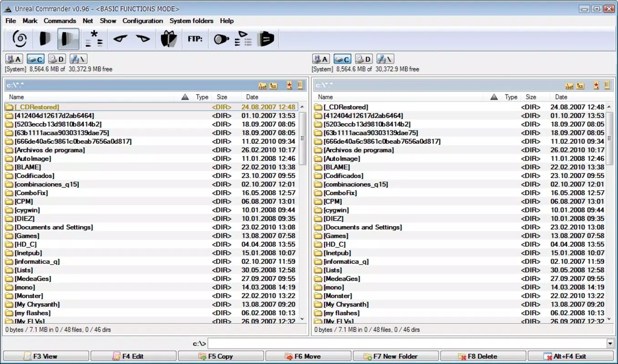The width and height of the screenshot is (618, 364).
Task: Click the asterisk-and-lines toolbar icon
Action: (94, 39)
